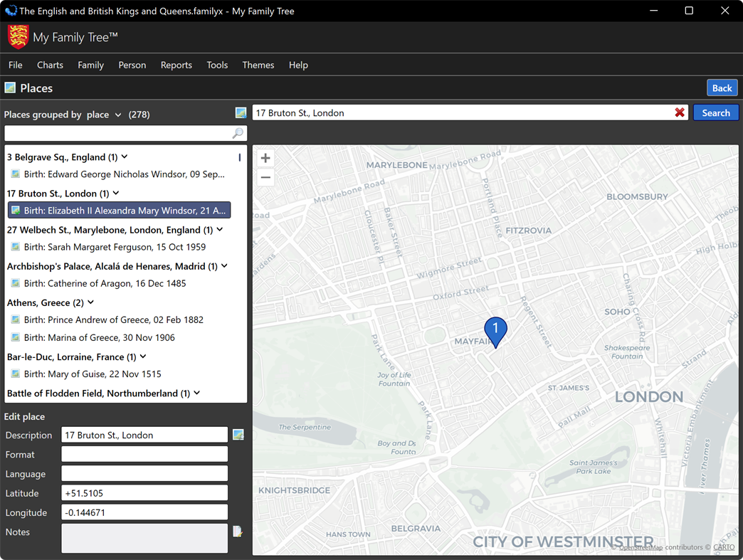Click the Back button
The image size is (743, 560).
pyautogui.click(x=722, y=88)
